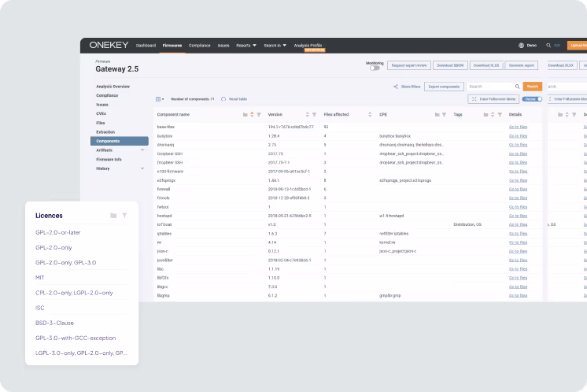Click the filter icon in Version column
587x392 pixels.
coord(315,114)
